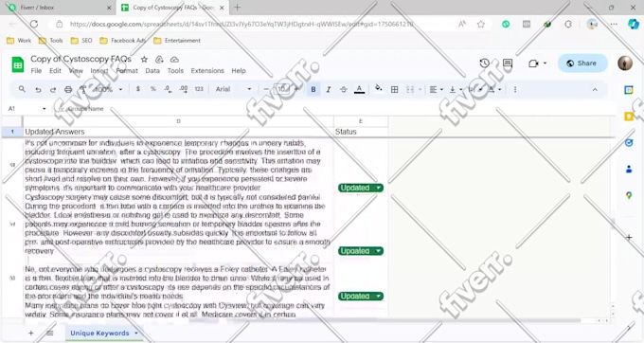Open Contacts side panel icon

pyautogui.click(x=629, y=170)
